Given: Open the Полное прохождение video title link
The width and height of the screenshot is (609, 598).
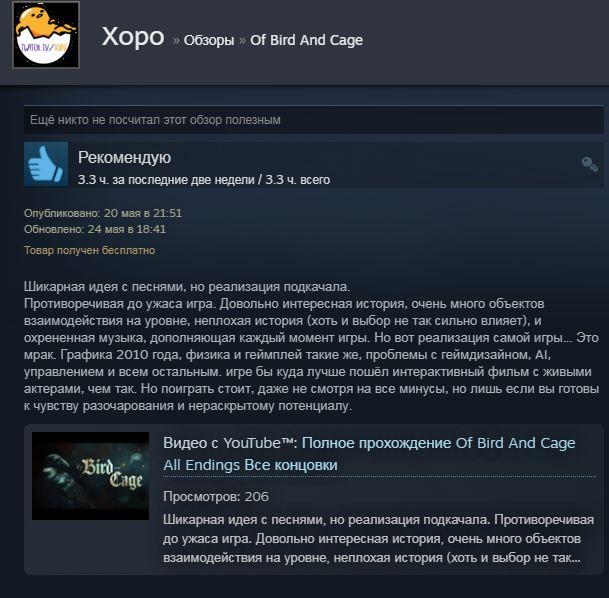Looking at the screenshot, I should coord(369,454).
